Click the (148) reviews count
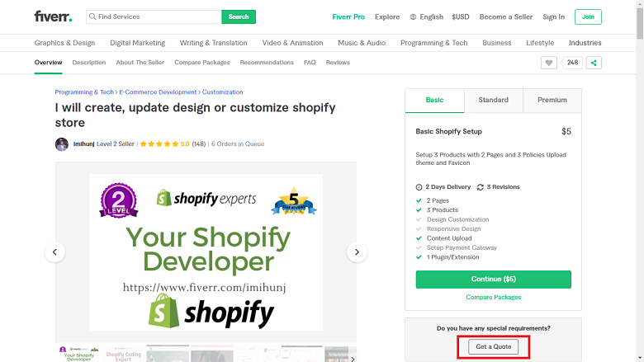Screen dimensions: 644x362 coord(199,144)
